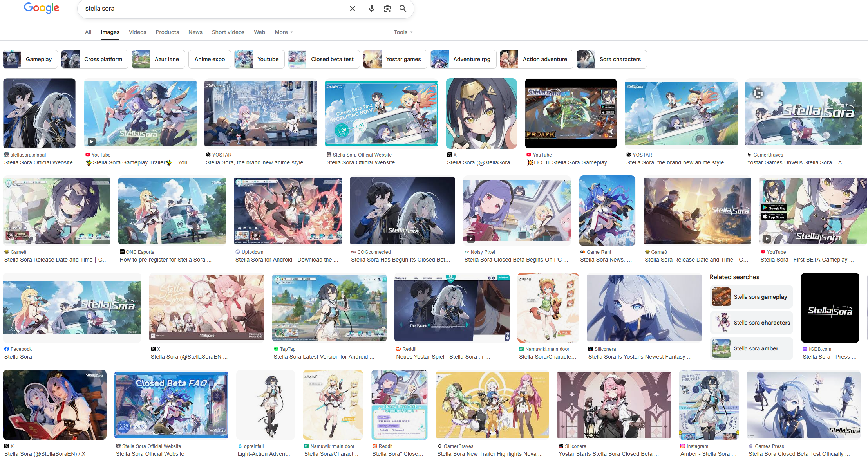Open the Stella Sora Official Website link under stellasora.global
The image size is (868, 464).
(38, 162)
